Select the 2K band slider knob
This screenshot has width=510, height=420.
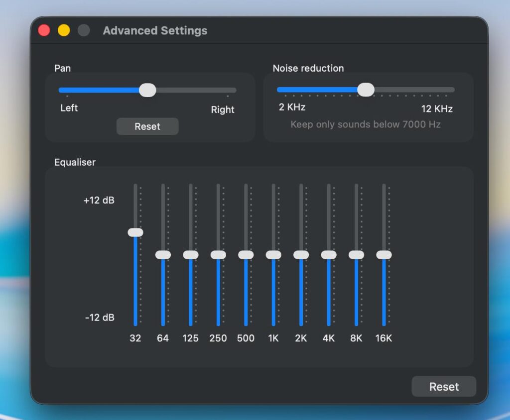coord(301,255)
